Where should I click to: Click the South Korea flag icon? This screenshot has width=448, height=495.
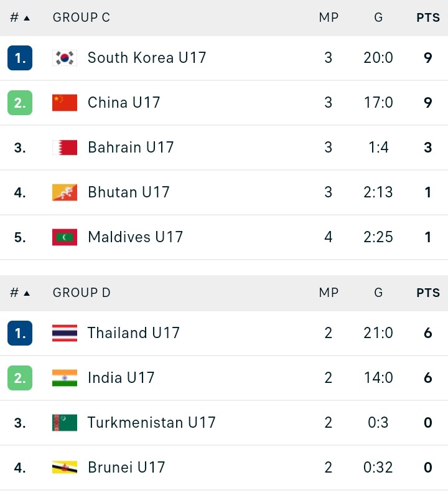[x=65, y=58]
